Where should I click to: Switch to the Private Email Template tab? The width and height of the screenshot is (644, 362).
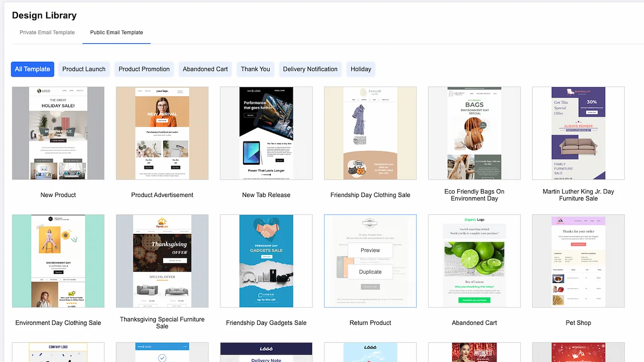point(47,32)
